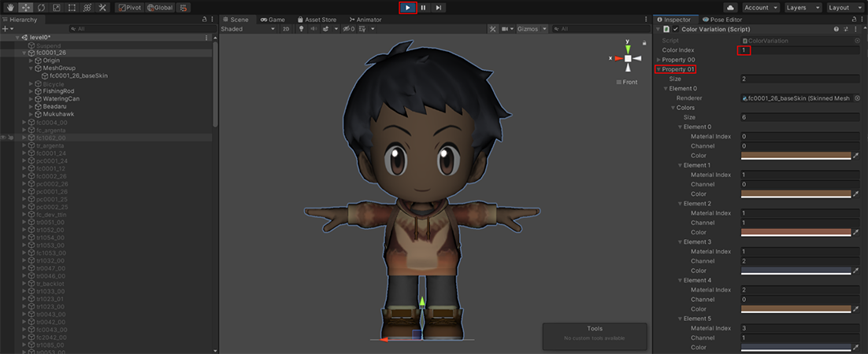The width and height of the screenshot is (868, 354).
Task: Switch to the Game tab
Action: [x=273, y=19]
